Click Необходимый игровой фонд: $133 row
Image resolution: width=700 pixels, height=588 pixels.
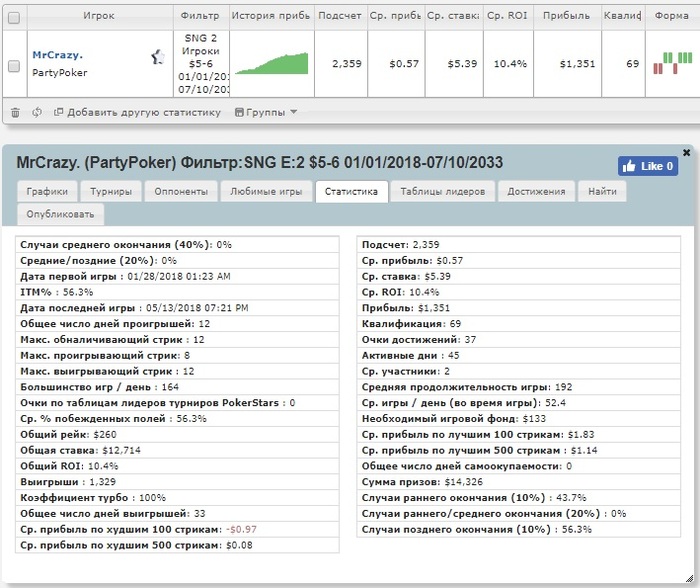tap(519, 419)
